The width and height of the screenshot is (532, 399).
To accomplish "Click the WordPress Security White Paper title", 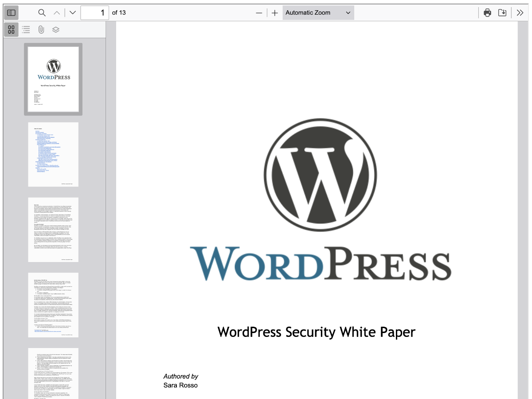I will [x=317, y=332].
